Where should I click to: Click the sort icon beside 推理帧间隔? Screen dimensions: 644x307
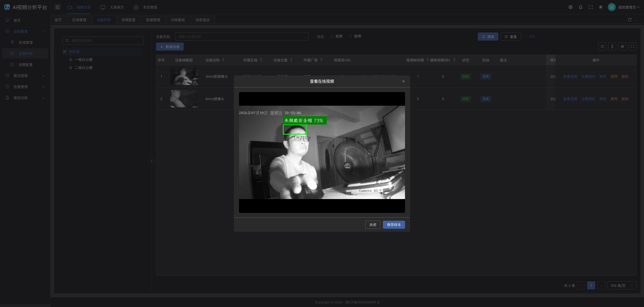428,60
